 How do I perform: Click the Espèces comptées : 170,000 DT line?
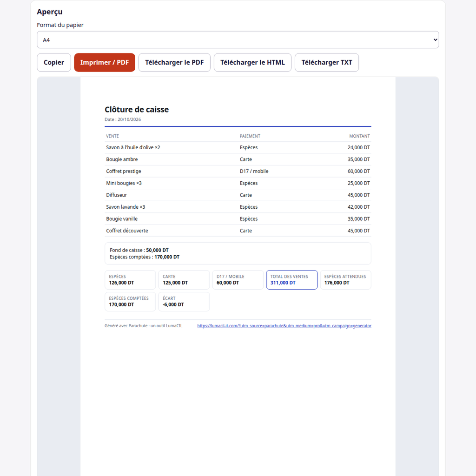145,257
